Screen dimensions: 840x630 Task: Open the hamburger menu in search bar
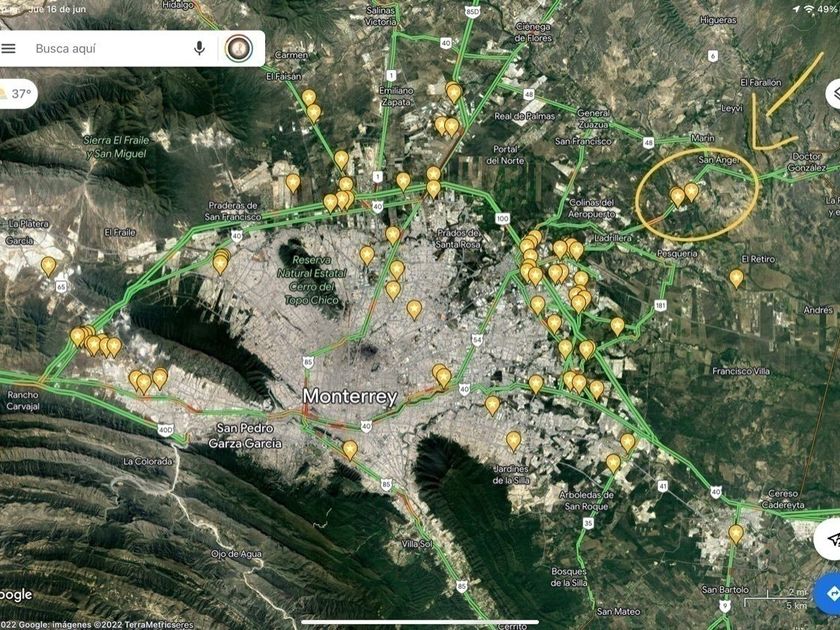click(x=9, y=49)
